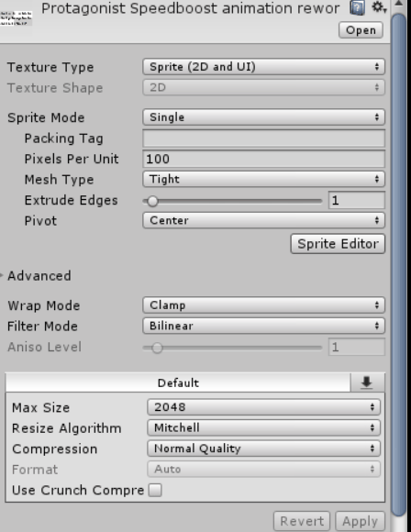Click the inspector vertical scrollbar

pos(398,265)
